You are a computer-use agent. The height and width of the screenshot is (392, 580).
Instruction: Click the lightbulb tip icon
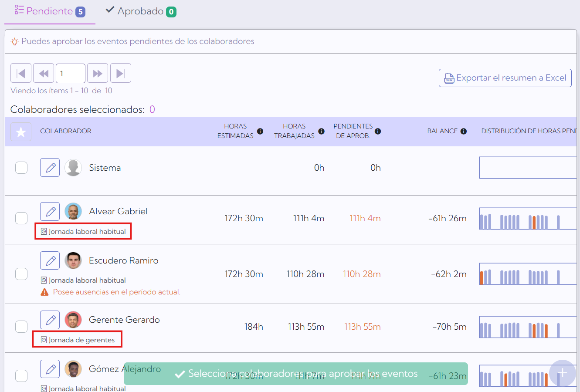[x=15, y=42]
